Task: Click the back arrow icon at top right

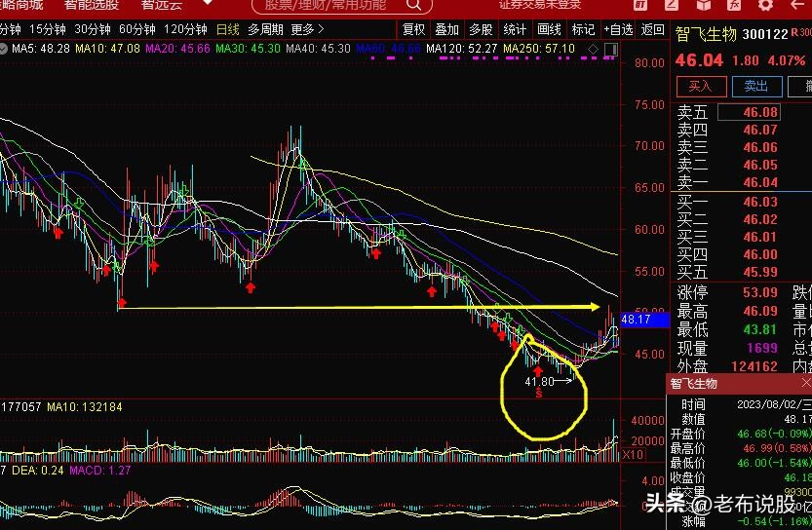Action: [x=797, y=5]
